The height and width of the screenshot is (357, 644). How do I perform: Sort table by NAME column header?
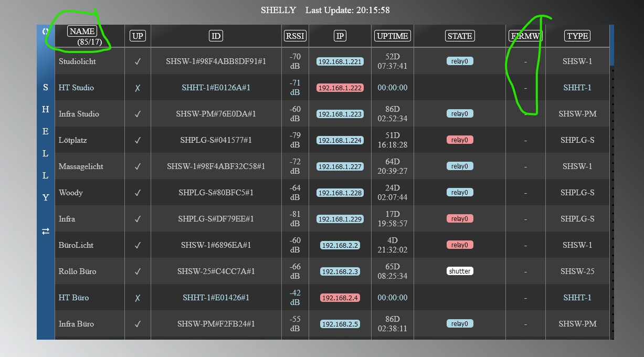(82, 31)
